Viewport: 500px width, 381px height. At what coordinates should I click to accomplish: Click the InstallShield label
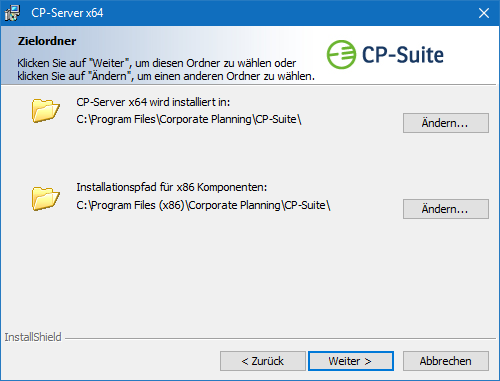(x=33, y=337)
